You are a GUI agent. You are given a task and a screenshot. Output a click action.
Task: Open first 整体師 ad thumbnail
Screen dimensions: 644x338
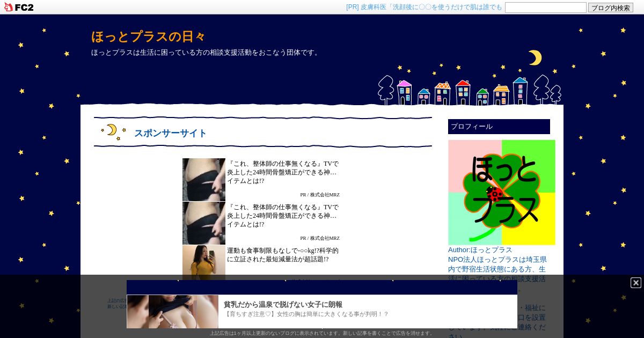[x=204, y=180]
